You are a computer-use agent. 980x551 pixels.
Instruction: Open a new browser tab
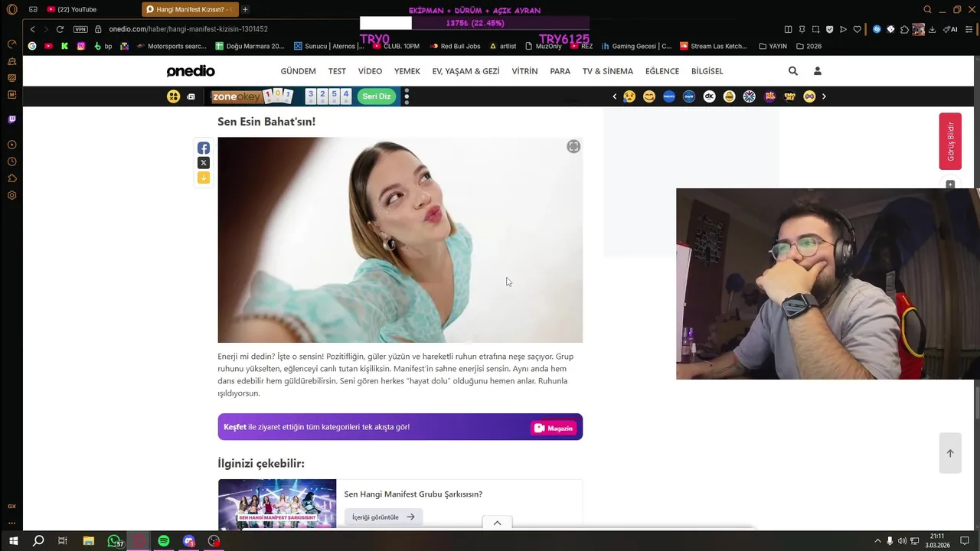click(245, 9)
